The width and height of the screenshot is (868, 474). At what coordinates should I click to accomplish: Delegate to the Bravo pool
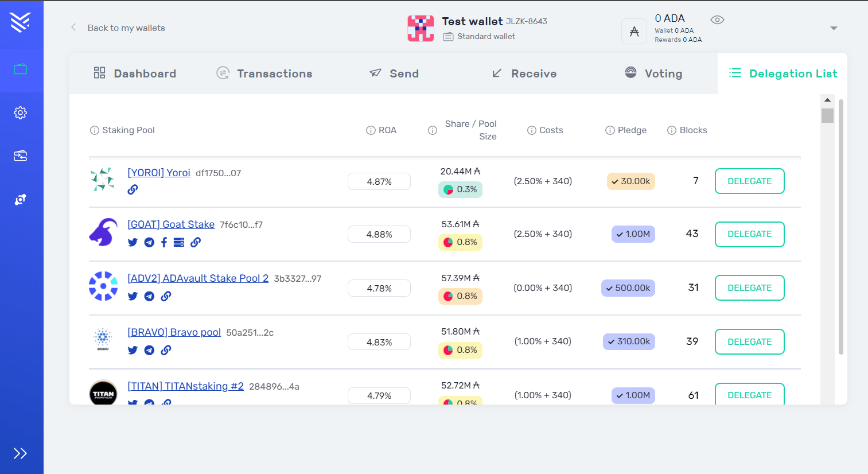tap(749, 341)
